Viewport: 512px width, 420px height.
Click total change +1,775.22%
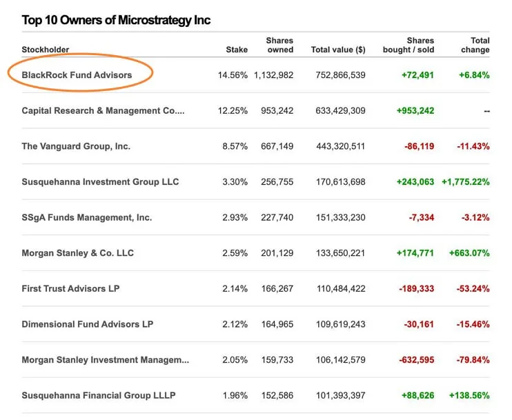coord(466,182)
